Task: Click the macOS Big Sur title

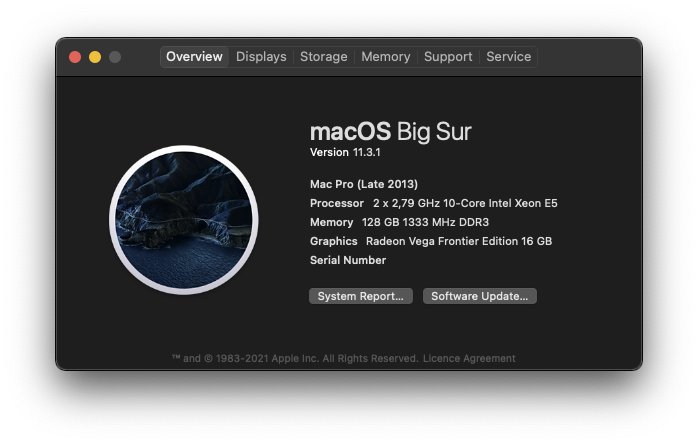Action: [390, 131]
